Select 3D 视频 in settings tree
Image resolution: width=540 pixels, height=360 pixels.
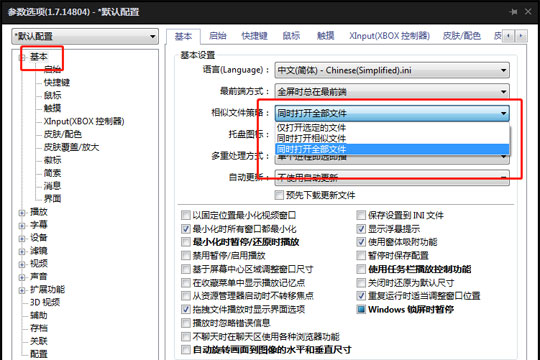click(45, 302)
